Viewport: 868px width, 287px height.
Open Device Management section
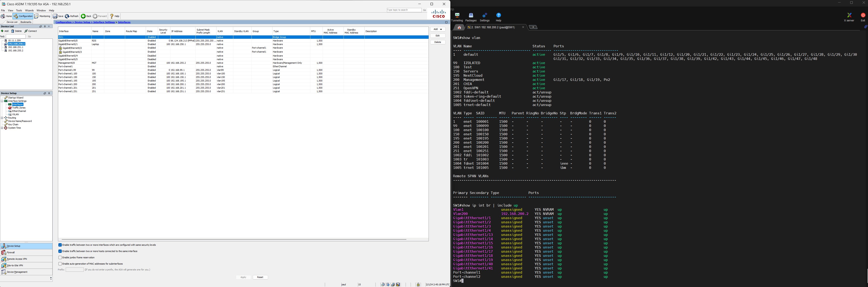pyautogui.click(x=26, y=272)
